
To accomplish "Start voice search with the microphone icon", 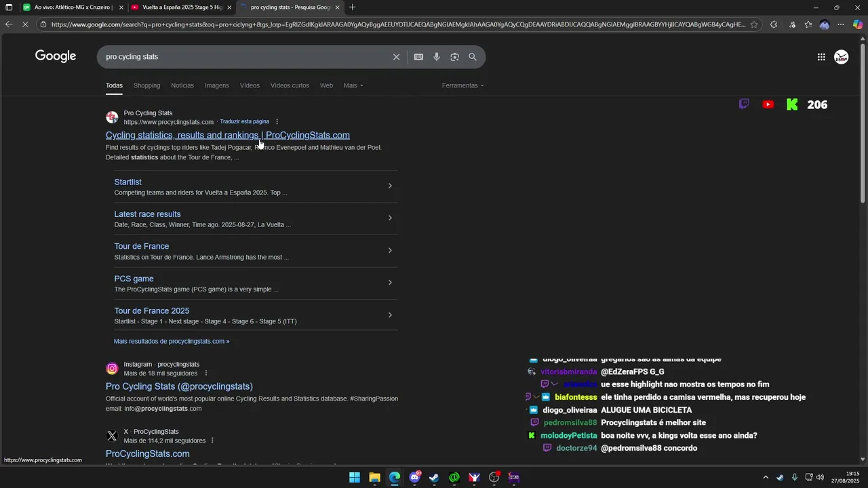I will pos(437,57).
